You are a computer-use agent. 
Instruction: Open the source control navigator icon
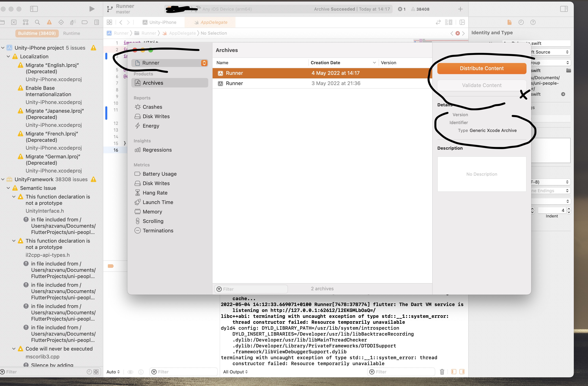pyautogui.click(x=14, y=22)
